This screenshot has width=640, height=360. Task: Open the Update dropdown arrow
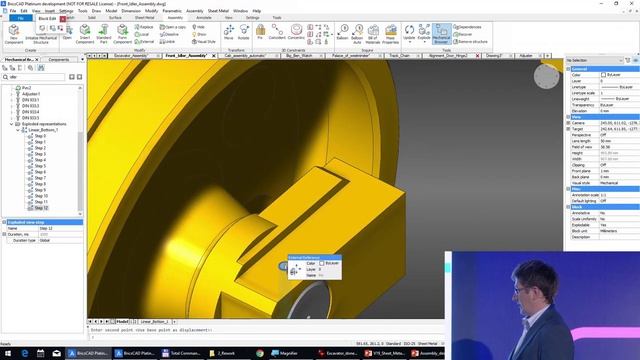pyautogui.click(x=409, y=42)
